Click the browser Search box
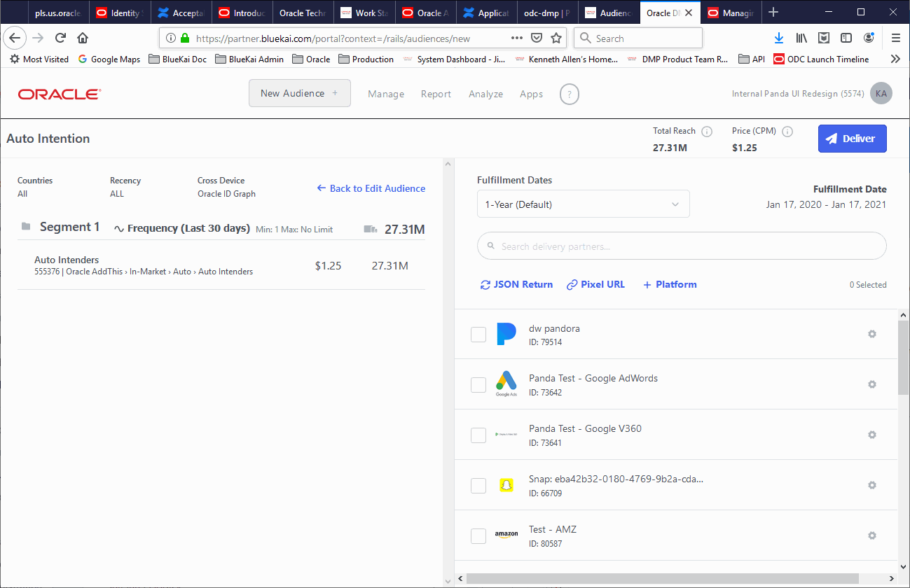910x588 pixels. click(x=638, y=38)
